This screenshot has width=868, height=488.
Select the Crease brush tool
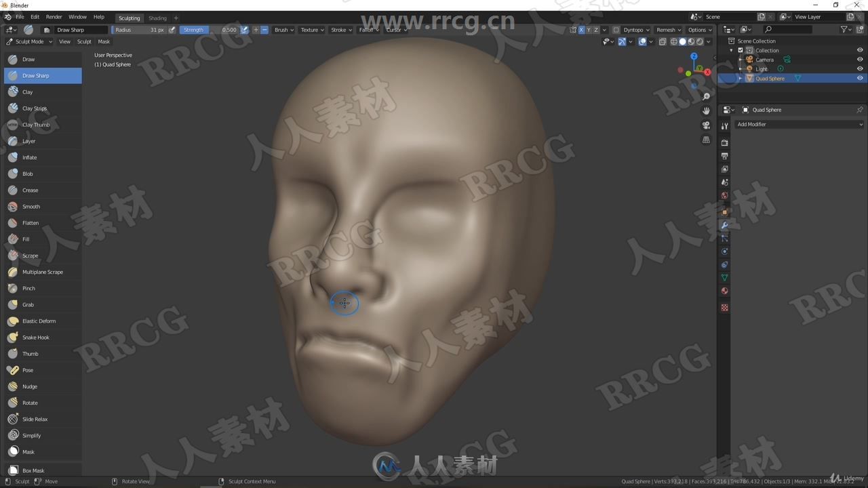43,190
